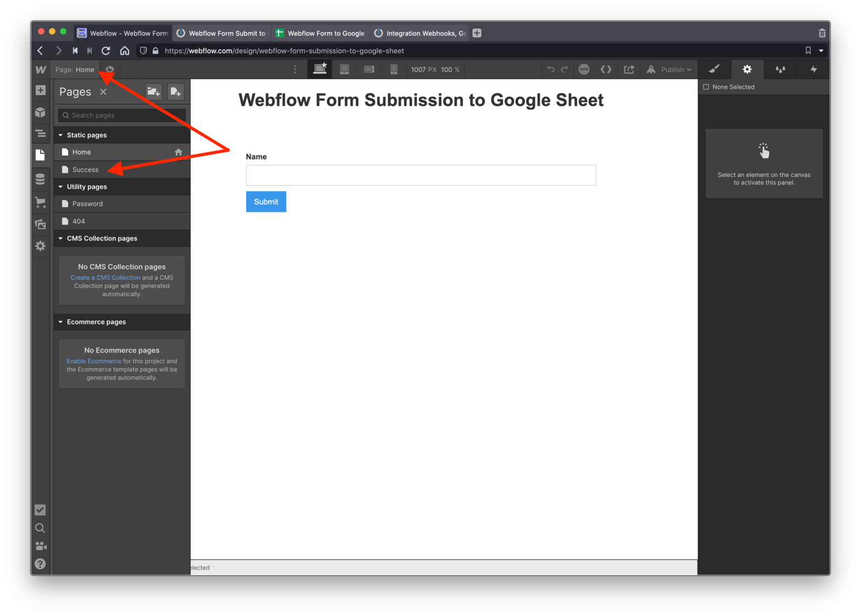
Task: Open the Interactions lightning tab
Action: (x=814, y=69)
